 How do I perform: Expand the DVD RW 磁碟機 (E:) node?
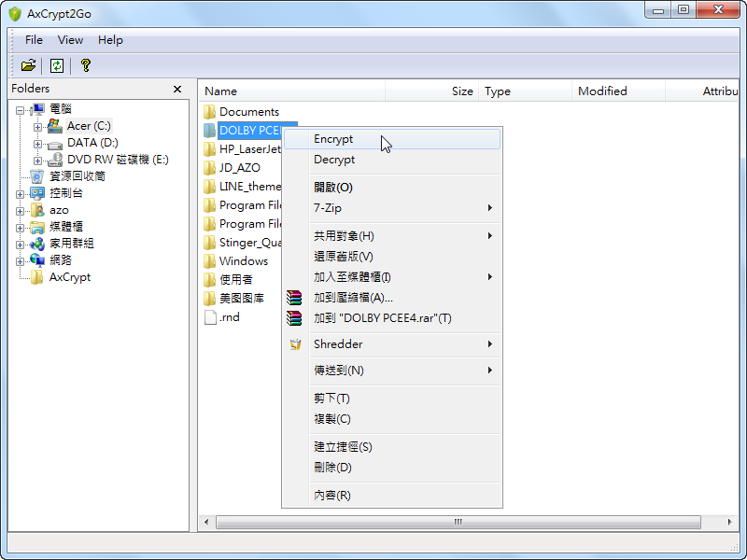pyautogui.click(x=37, y=161)
